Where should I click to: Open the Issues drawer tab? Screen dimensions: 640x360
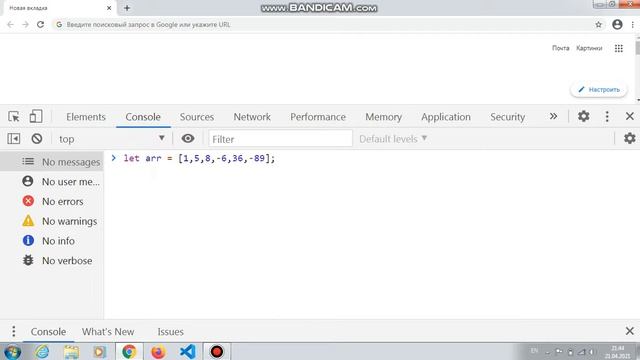(170, 331)
